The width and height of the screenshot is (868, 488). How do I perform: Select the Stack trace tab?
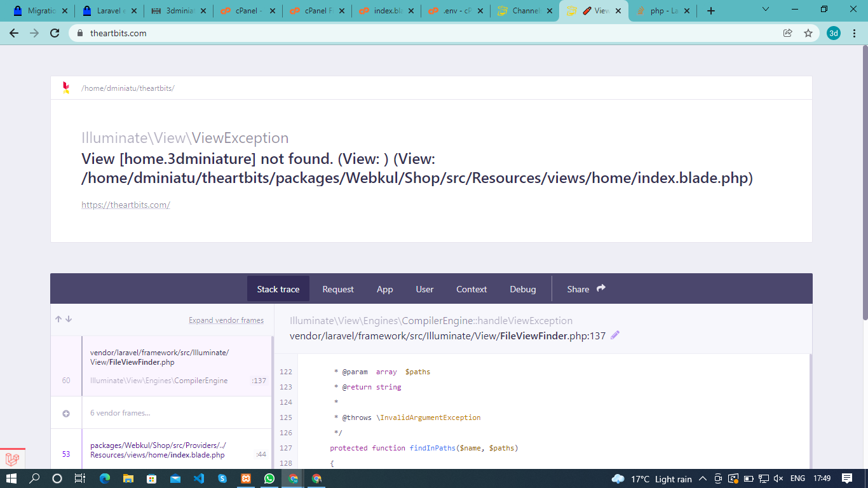click(278, 289)
